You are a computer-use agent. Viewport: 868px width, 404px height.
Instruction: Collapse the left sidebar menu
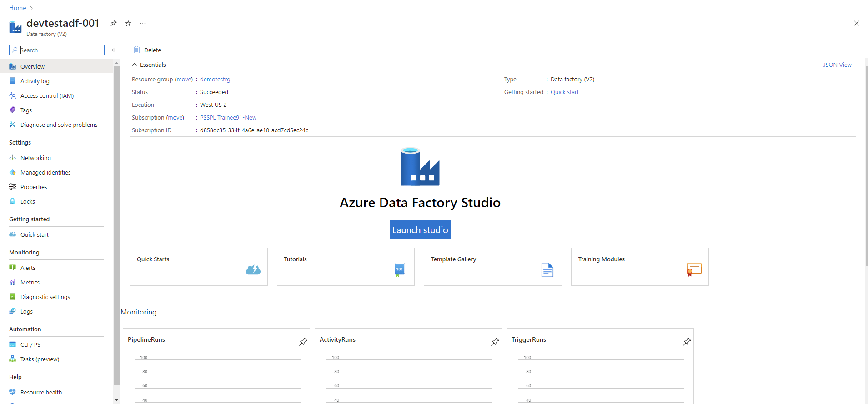click(x=113, y=50)
